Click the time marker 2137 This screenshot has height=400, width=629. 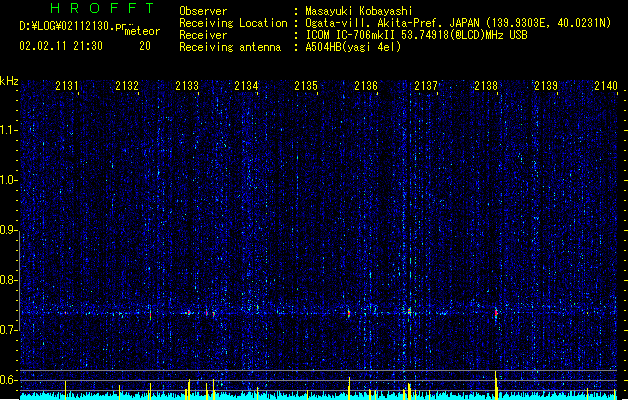click(x=426, y=86)
